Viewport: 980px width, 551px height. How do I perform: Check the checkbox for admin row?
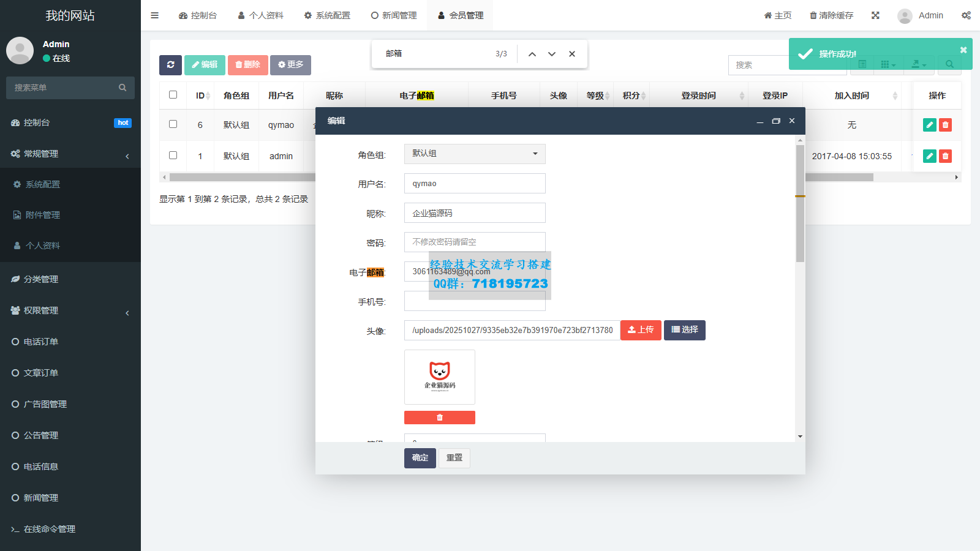pos(173,156)
